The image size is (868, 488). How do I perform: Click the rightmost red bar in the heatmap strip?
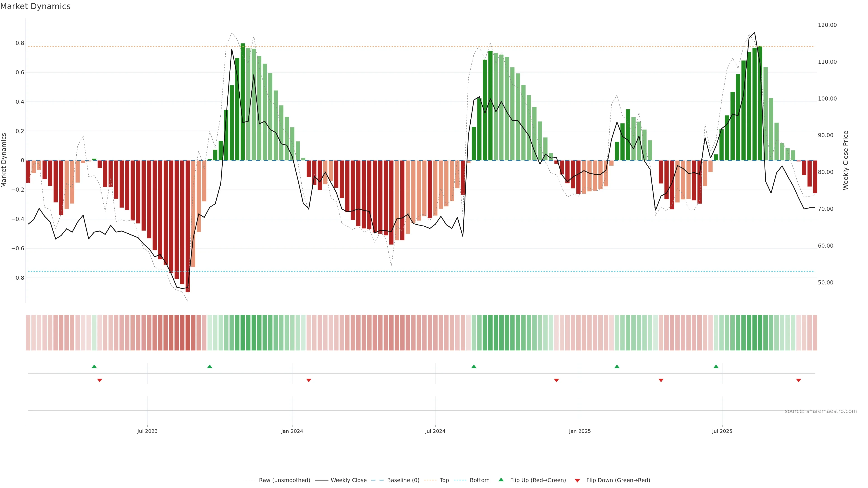(815, 332)
